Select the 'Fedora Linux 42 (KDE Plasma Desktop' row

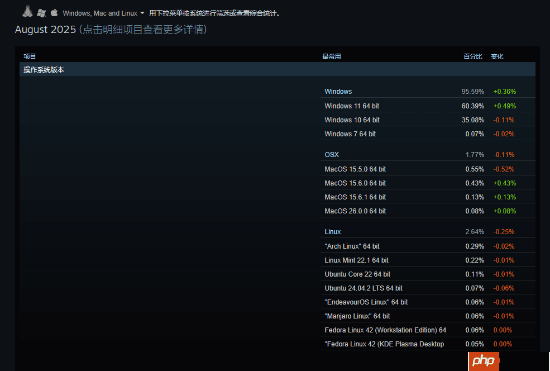coord(428,344)
